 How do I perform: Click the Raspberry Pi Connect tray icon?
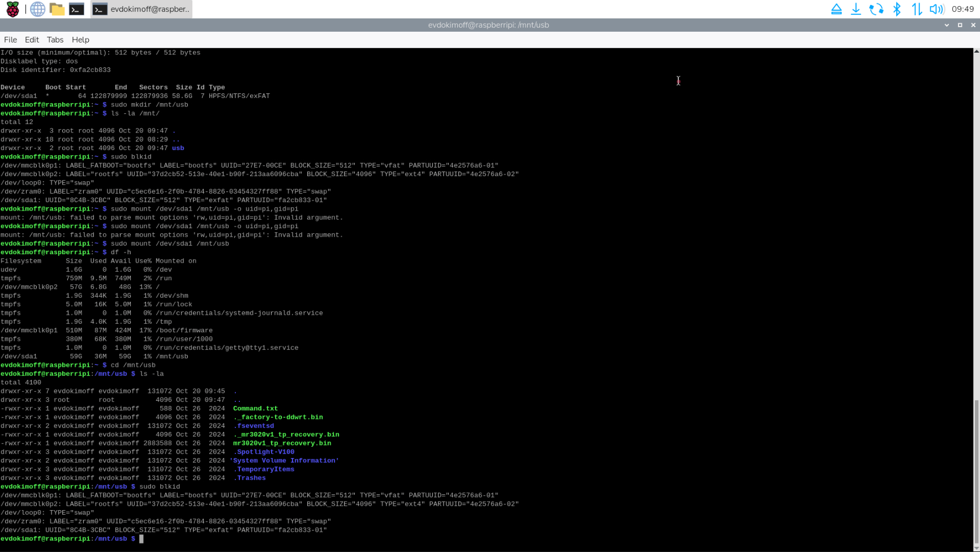876,9
